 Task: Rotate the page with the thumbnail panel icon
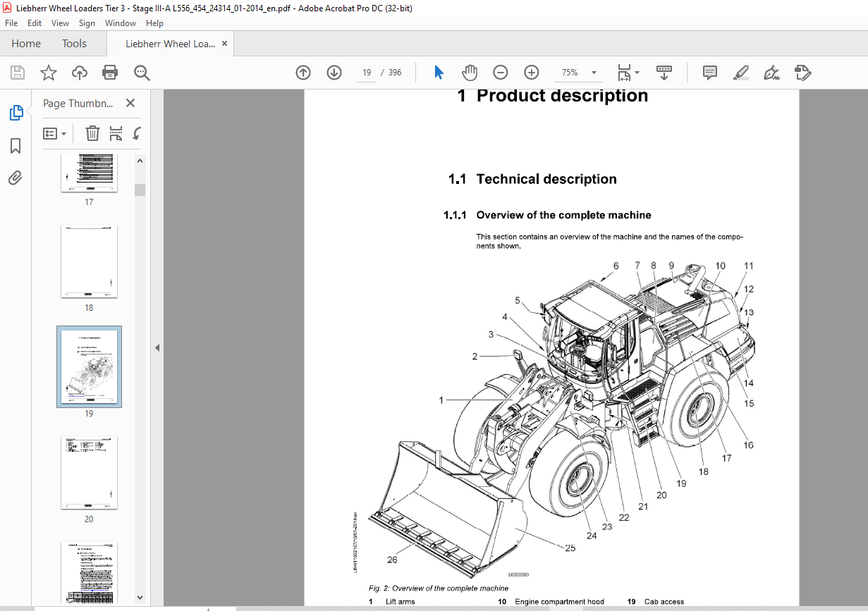click(x=137, y=133)
